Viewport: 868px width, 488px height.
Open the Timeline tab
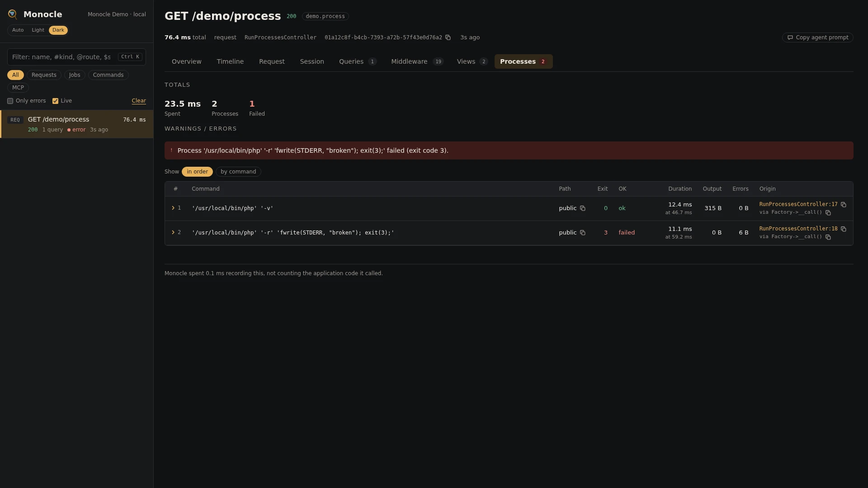[x=230, y=61]
